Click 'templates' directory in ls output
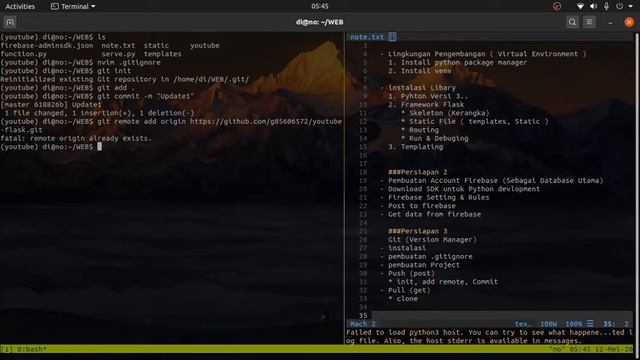Screen dimensions: 640x360 [162, 54]
